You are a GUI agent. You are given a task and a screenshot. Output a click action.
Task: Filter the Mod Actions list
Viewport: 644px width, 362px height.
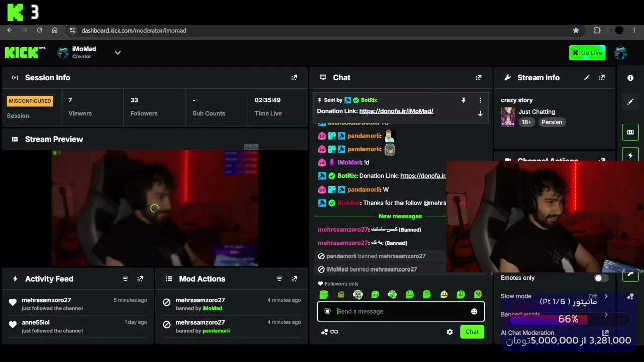point(279,279)
